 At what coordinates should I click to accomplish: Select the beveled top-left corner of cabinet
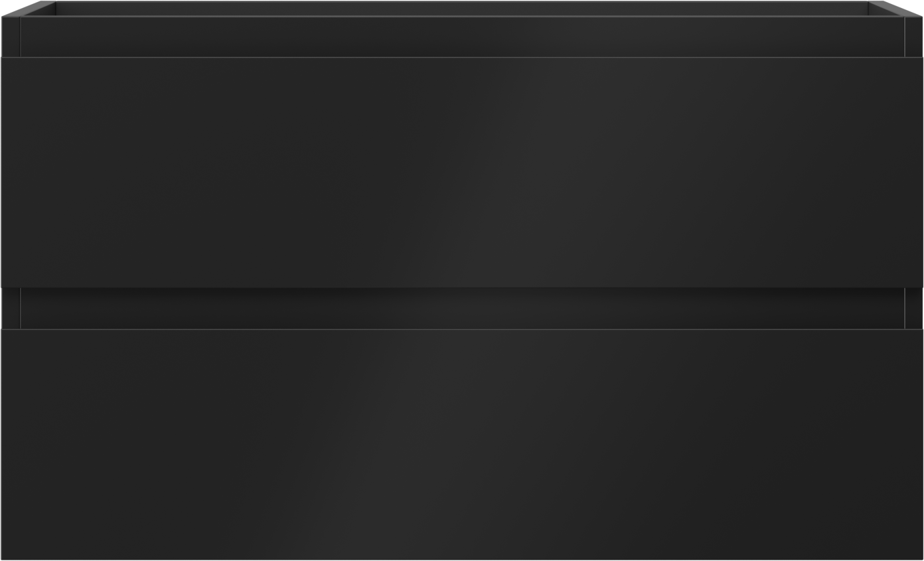tap(29, 9)
